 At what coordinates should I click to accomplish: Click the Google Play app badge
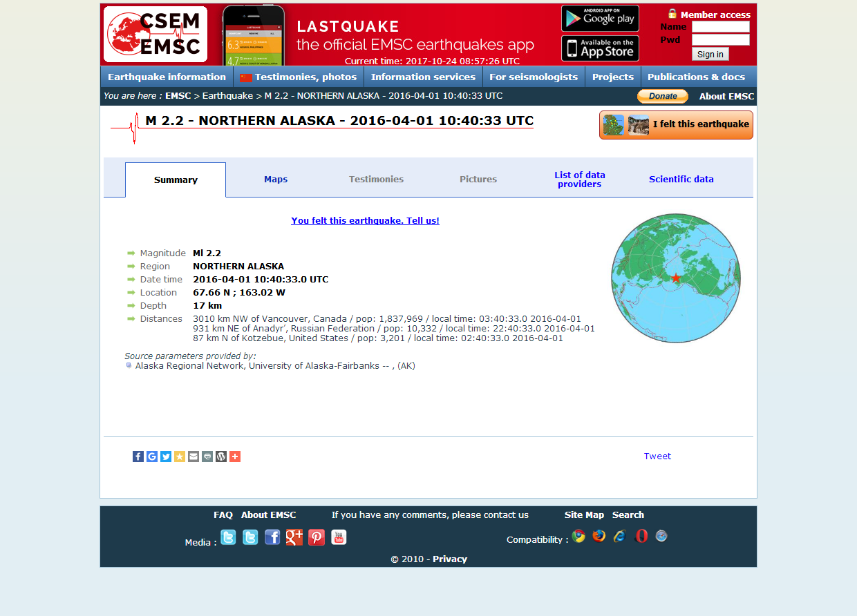click(600, 19)
